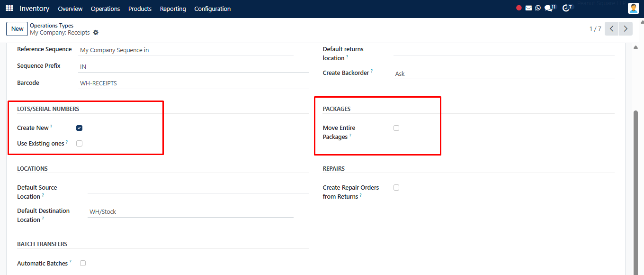Open the mail envelope icon
The width and height of the screenshot is (644, 275).
tap(528, 8)
